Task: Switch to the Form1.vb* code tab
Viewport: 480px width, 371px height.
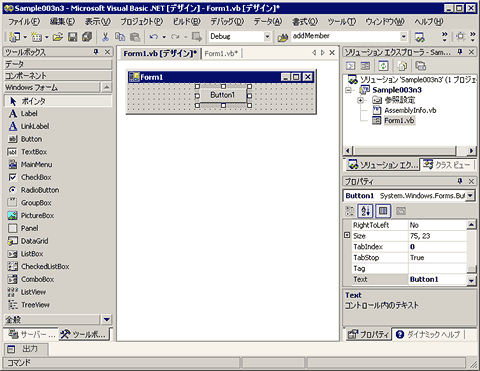Action: tap(221, 53)
